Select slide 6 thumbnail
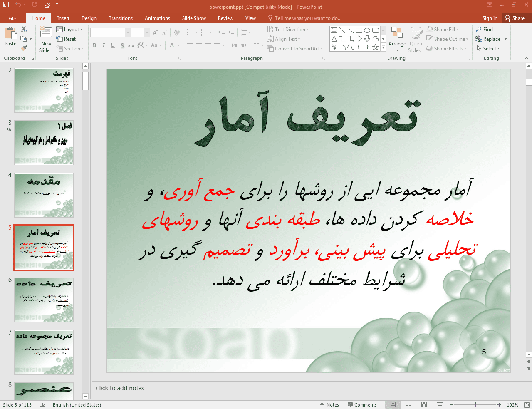This screenshot has width=532, height=409. click(x=44, y=300)
